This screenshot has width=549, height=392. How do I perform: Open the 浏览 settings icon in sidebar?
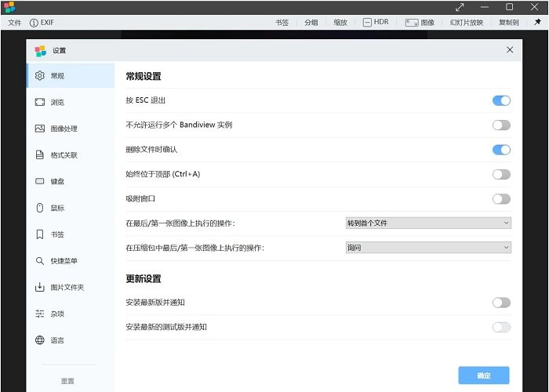coord(40,102)
